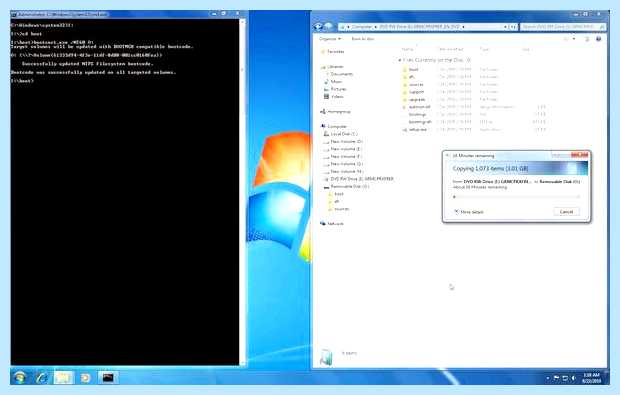Open the view options dropdown arrow
The height and width of the screenshot is (395, 620).
point(574,39)
